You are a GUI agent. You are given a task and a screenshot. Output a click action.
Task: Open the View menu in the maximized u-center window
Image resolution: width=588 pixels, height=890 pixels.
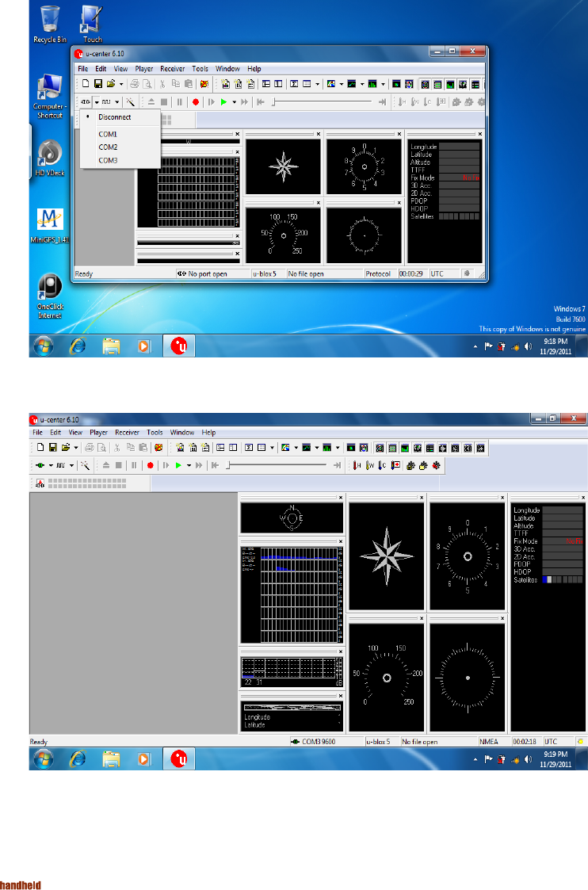pos(75,433)
